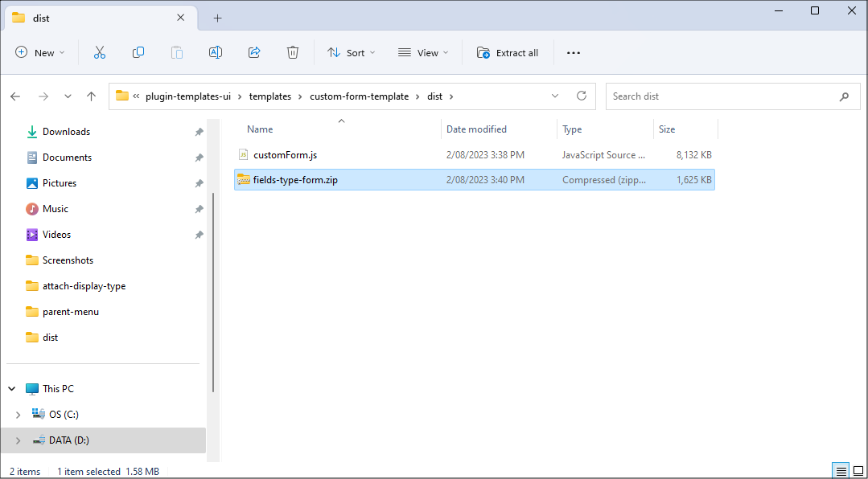Share the selected file

pos(253,52)
